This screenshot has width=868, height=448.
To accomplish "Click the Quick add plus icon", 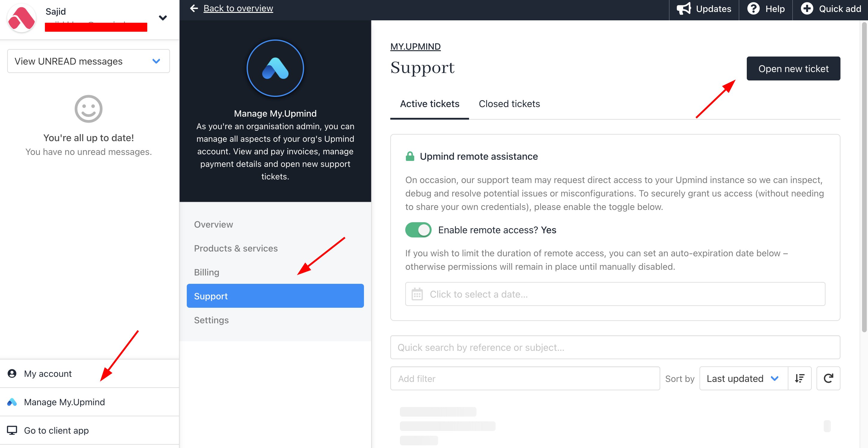I will [x=807, y=8].
